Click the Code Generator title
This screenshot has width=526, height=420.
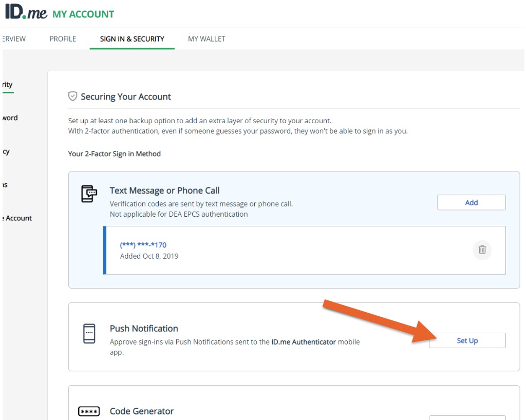click(x=142, y=411)
